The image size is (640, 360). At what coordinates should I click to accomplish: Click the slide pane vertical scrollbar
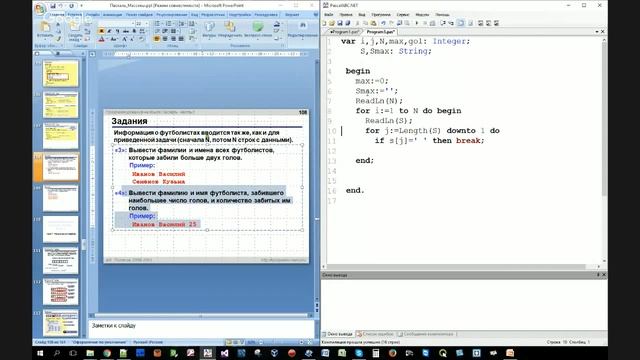click(x=317, y=180)
